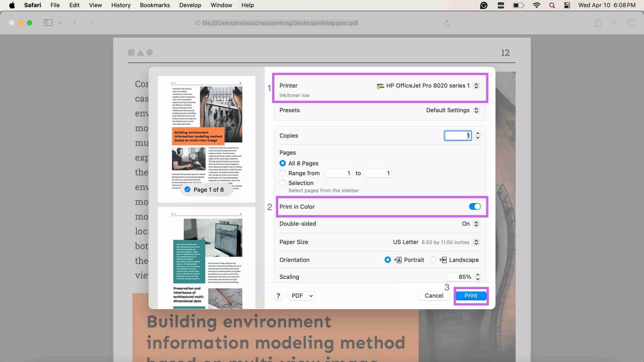Open the Bookmarks menu
The width and height of the screenshot is (644, 362).
point(155,5)
